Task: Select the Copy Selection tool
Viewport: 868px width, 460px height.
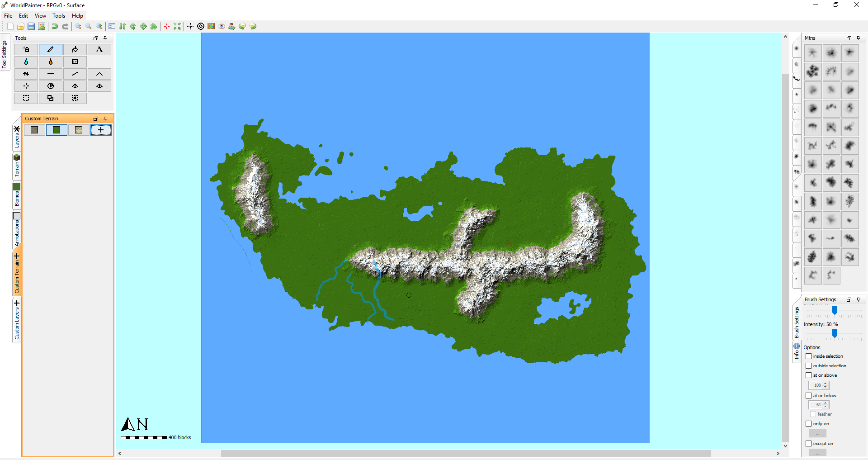Action: tap(51, 98)
